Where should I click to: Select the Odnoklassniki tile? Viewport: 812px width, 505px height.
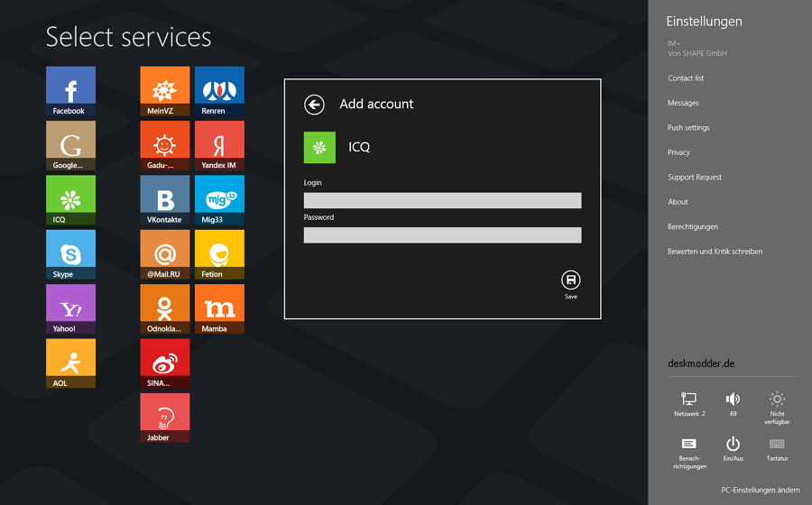[x=165, y=309]
